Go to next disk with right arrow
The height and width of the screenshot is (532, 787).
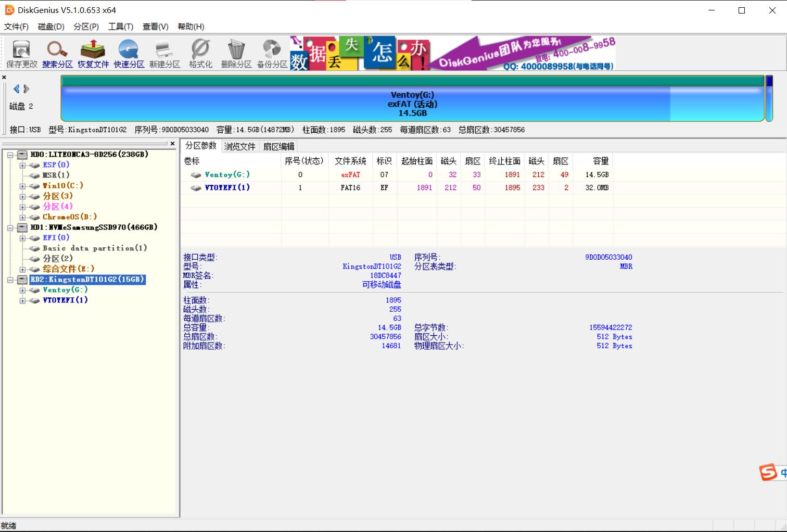tap(27, 89)
